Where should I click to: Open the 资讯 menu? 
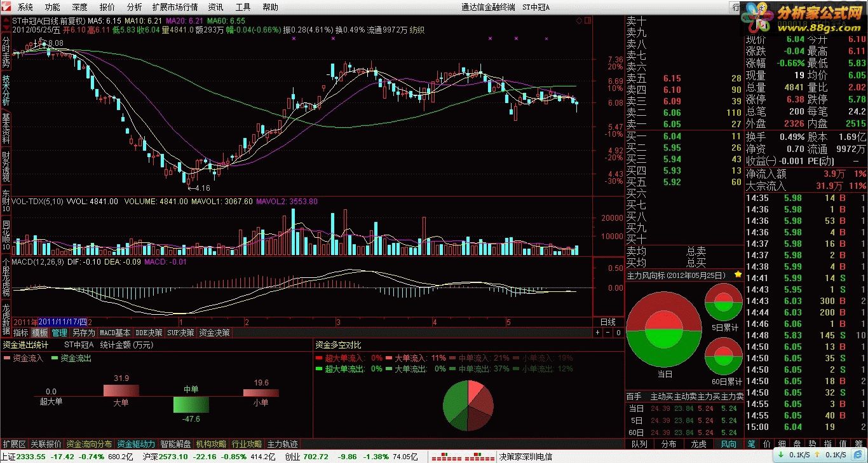pos(216,8)
